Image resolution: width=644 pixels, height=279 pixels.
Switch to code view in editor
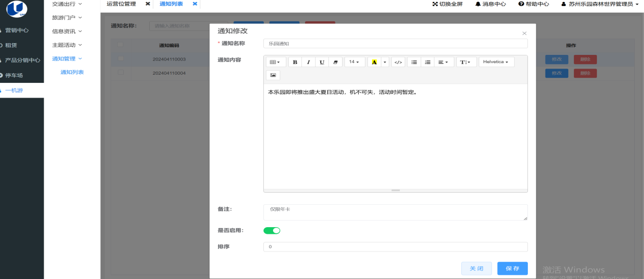[398, 62]
